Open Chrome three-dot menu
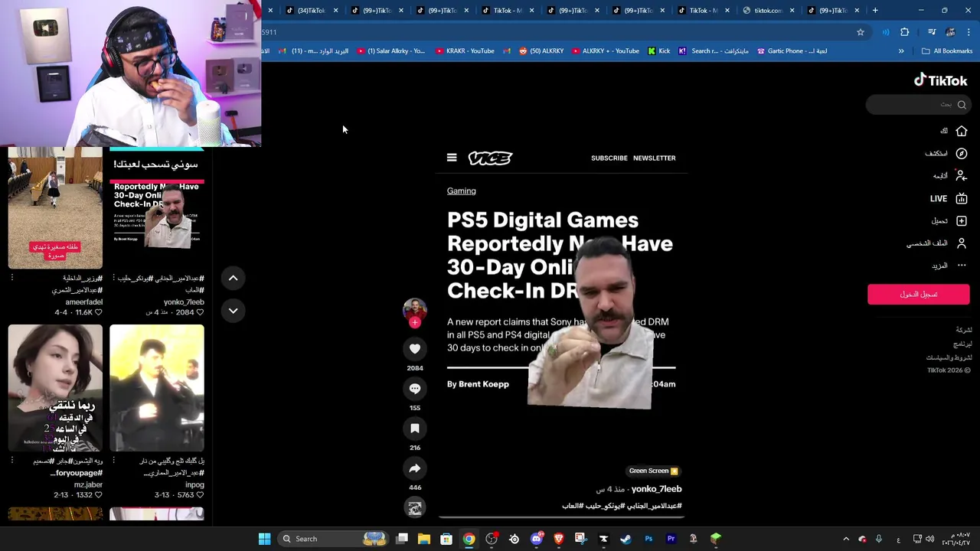 click(x=969, y=32)
